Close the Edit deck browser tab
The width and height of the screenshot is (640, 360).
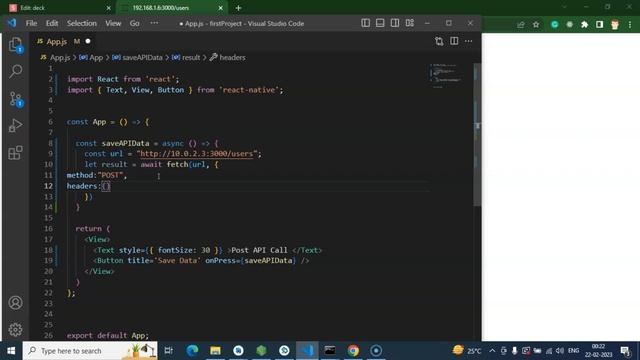pos(108,8)
